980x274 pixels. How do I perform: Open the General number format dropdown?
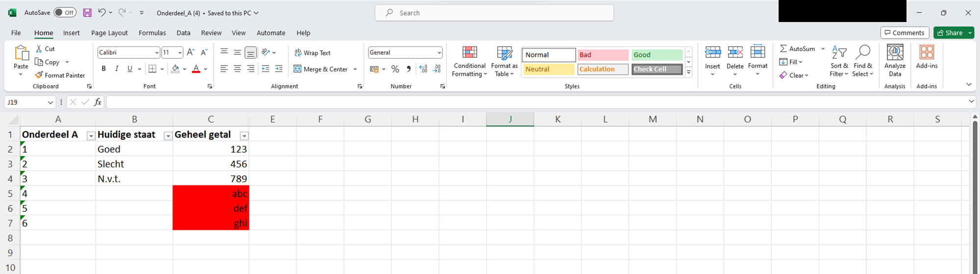click(x=439, y=53)
